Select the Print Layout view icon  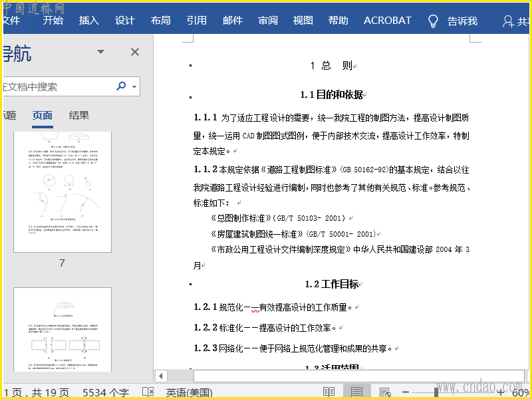357,392
